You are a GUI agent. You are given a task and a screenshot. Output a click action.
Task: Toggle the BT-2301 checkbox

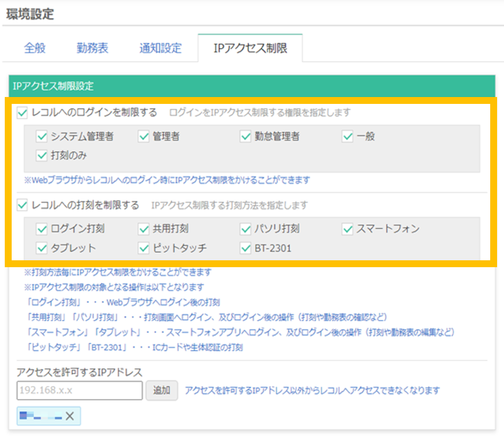click(x=245, y=248)
